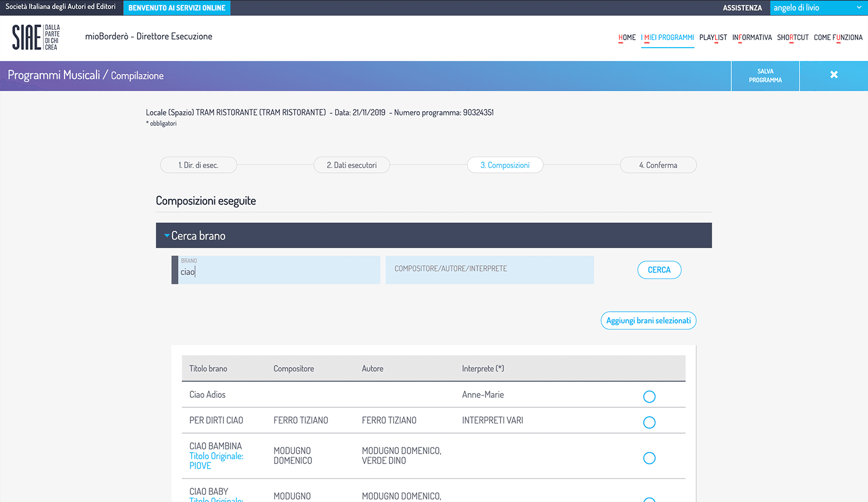Screen dimensions: 868x502
Task: Click Aggiungi brani selezionati button
Action: click(x=648, y=320)
